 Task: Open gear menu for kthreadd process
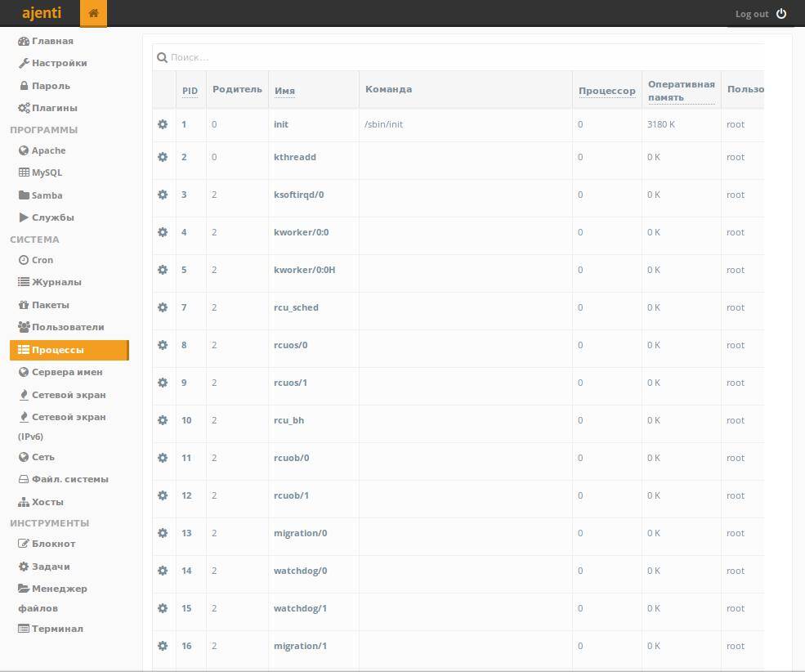163,157
